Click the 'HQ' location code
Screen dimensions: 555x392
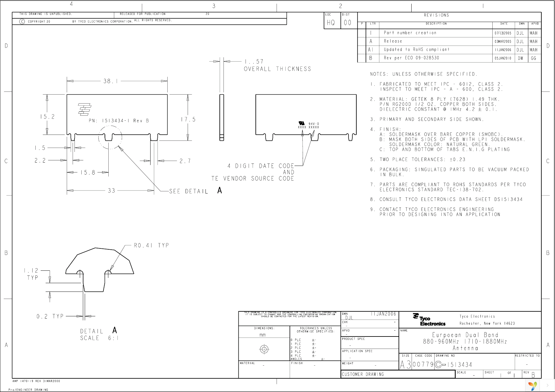click(x=331, y=23)
